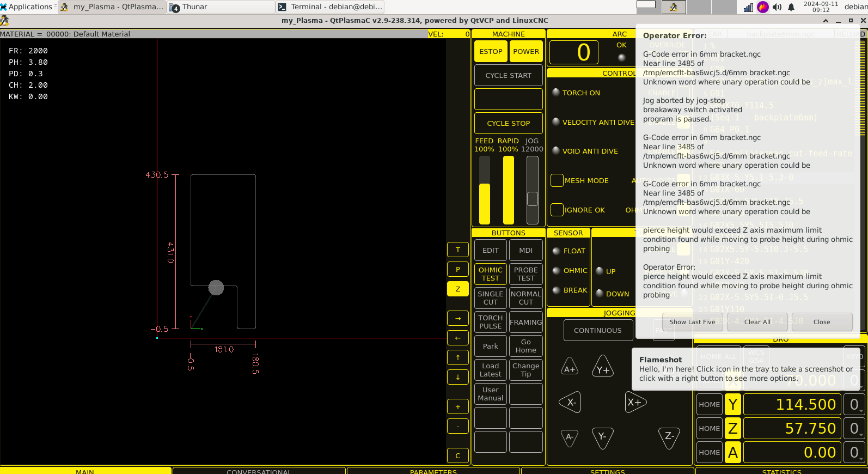Click the Change Tip button
The height and width of the screenshot is (474, 868).
(526, 370)
